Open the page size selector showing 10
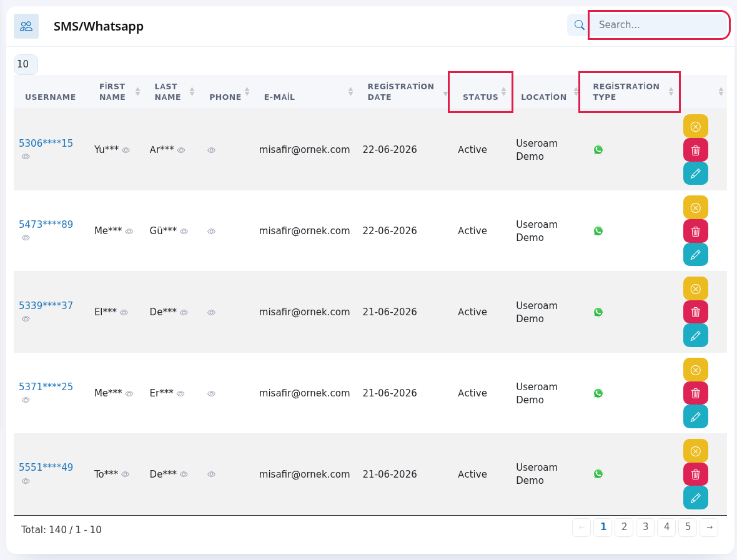 point(26,64)
